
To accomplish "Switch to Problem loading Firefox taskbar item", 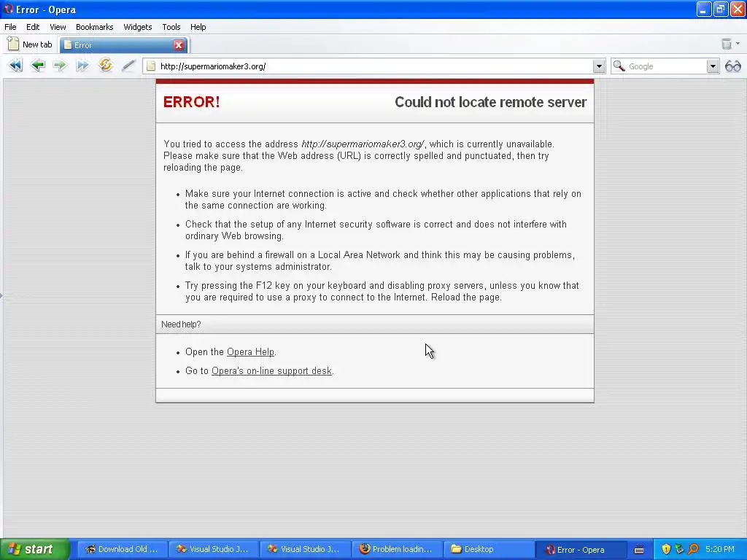I will click(396, 549).
